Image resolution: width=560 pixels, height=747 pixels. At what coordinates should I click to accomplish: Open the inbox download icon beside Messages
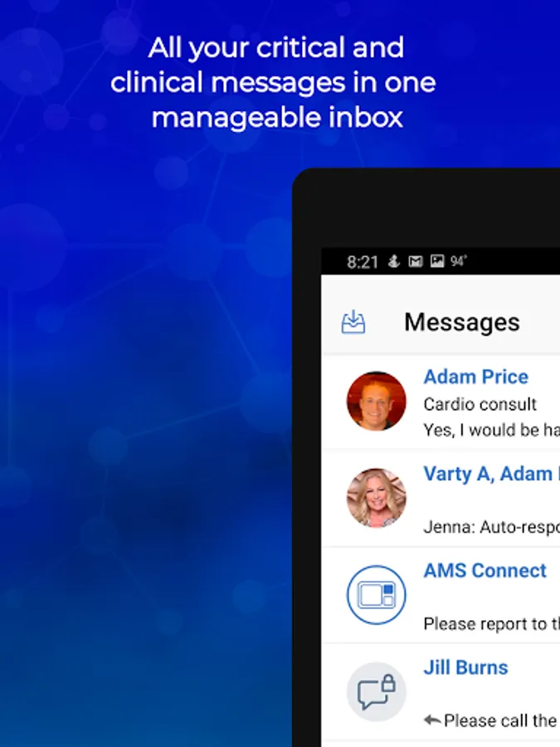(x=353, y=322)
